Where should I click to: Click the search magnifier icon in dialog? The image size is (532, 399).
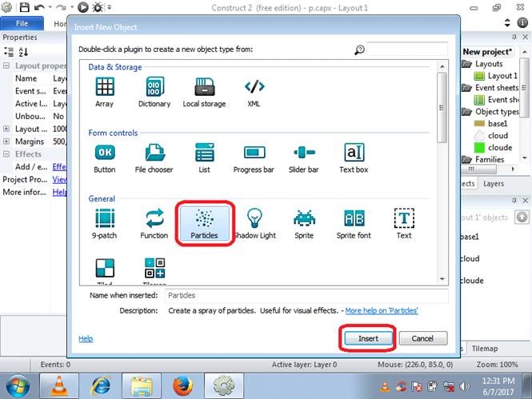(x=359, y=50)
